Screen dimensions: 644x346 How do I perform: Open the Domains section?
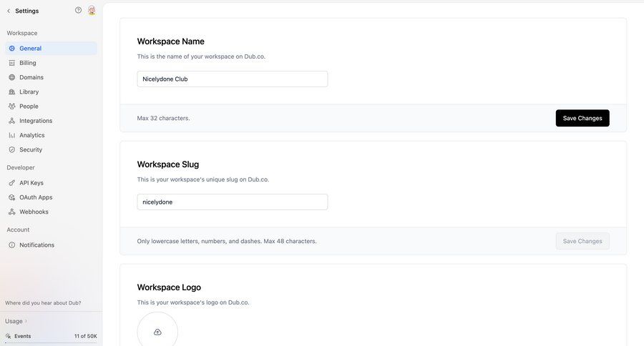pyautogui.click(x=52, y=77)
